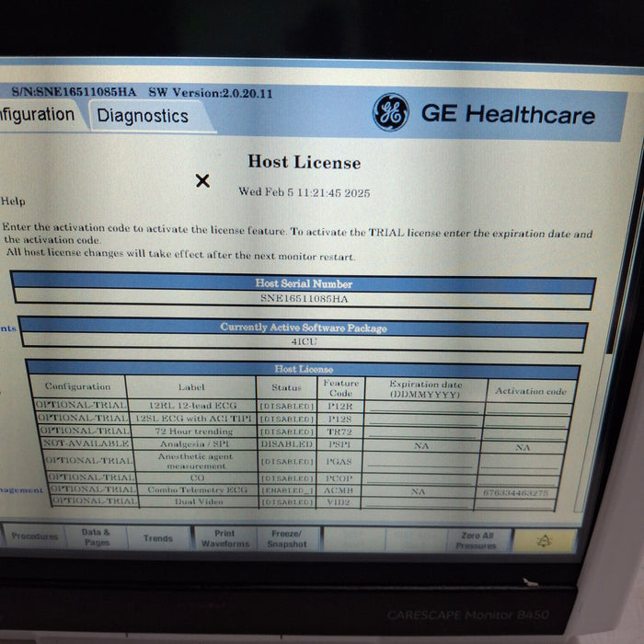The height and width of the screenshot is (644, 644).
Task: Click expiration date field for Anesthetic agent measurement
Action: 420,462
